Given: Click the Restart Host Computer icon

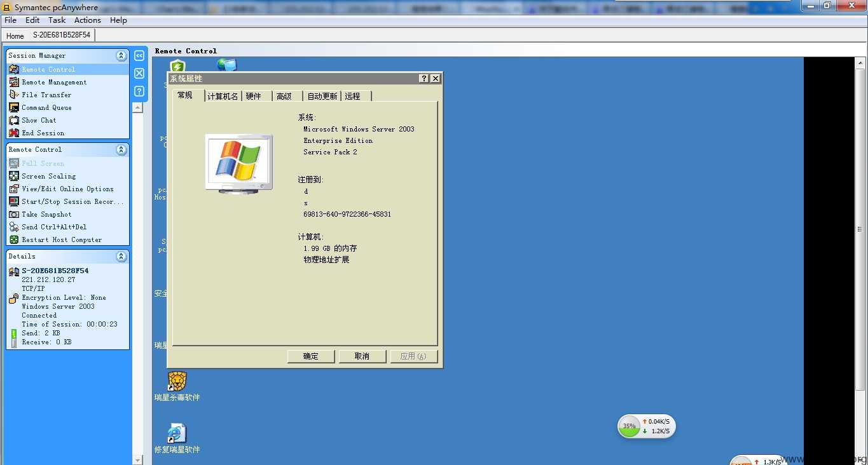Looking at the screenshot, I should 14,239.
